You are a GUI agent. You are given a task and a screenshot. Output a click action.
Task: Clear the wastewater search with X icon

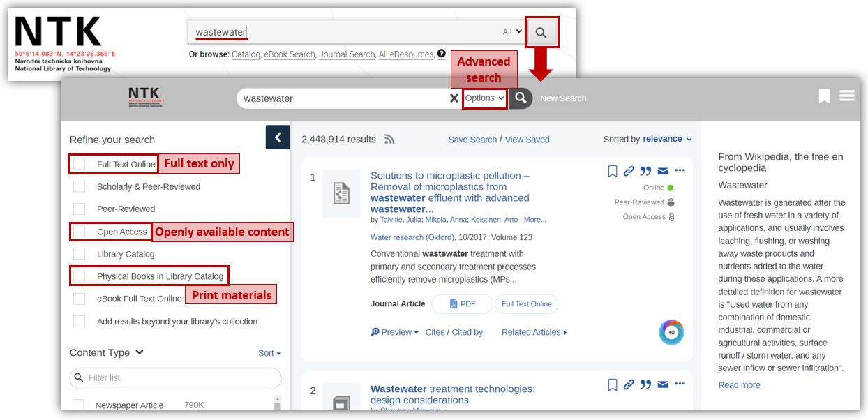tap(454, 98)
